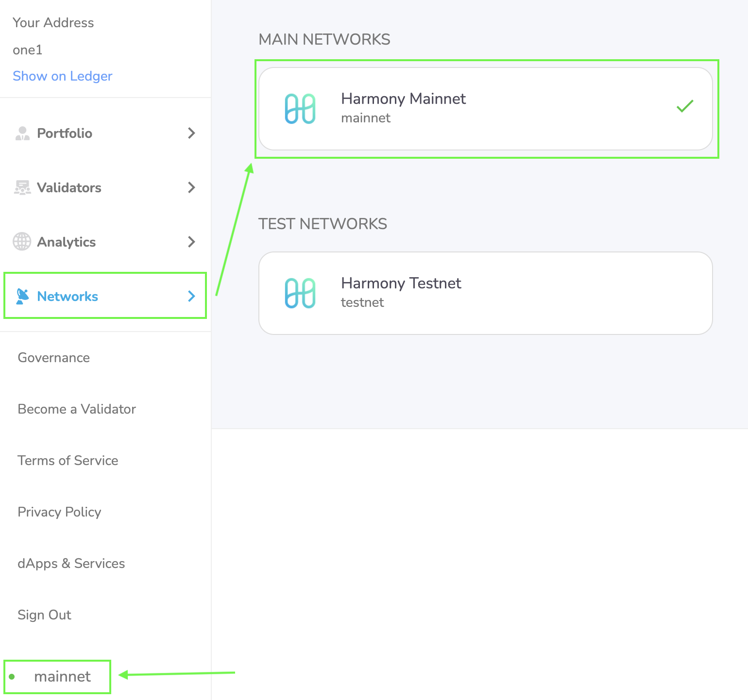Open dApps & Services link
Viewport: 748px width, 700px height.
point(71,564)
